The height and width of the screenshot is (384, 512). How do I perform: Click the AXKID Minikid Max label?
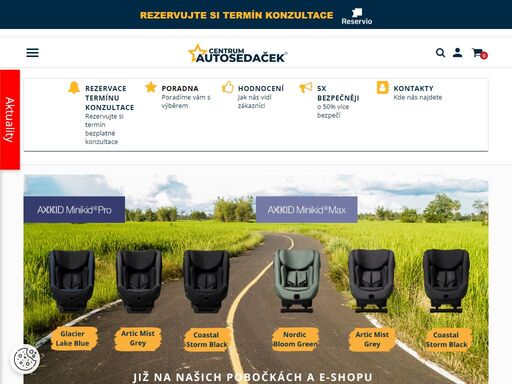pyautogui.click(x=307, y=210)
